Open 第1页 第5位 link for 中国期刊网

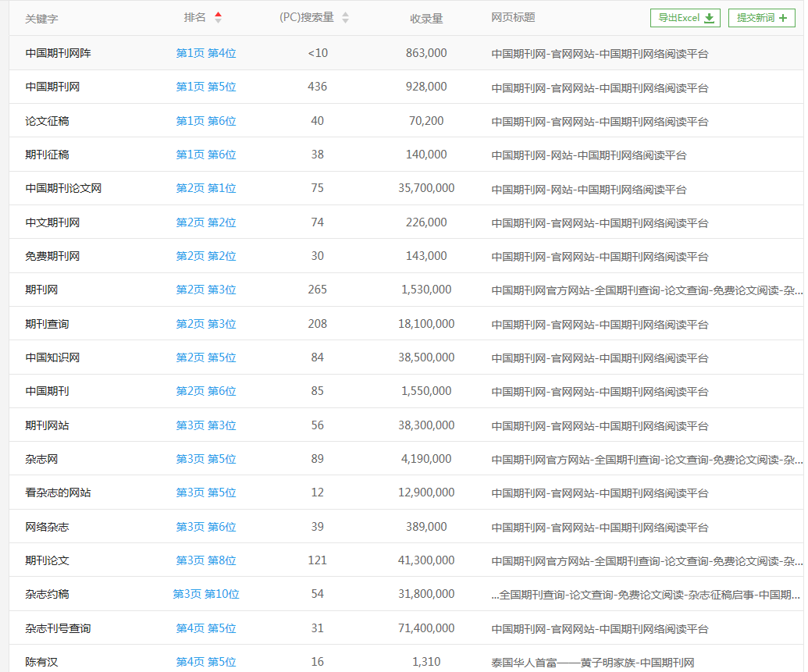point(205,87)
